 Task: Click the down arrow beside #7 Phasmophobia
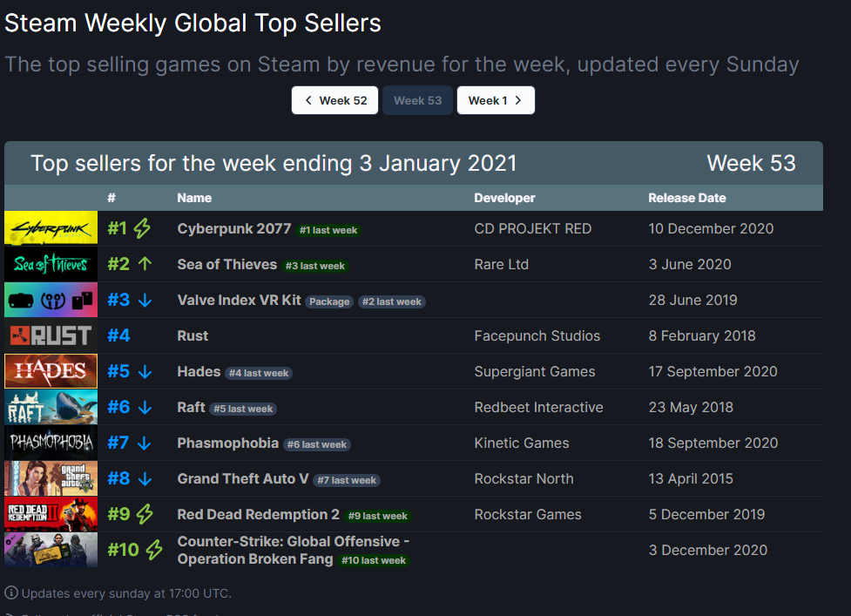click(145, 443)
